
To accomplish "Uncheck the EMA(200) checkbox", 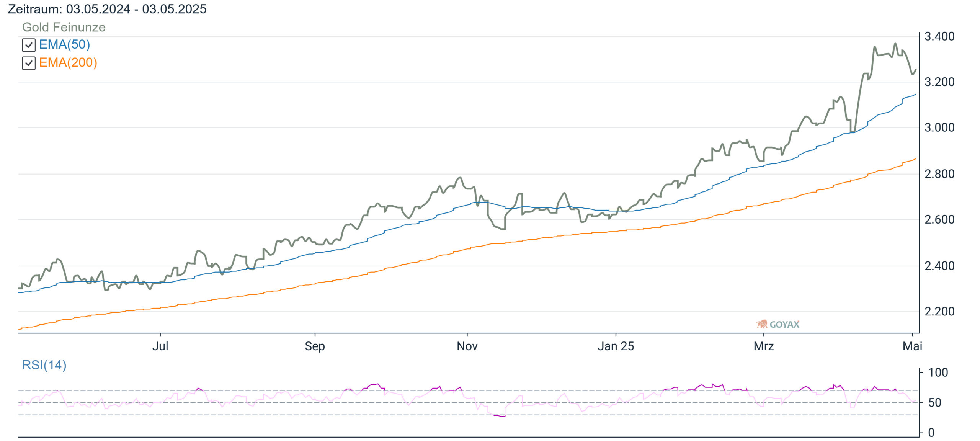I will [29, 63].
